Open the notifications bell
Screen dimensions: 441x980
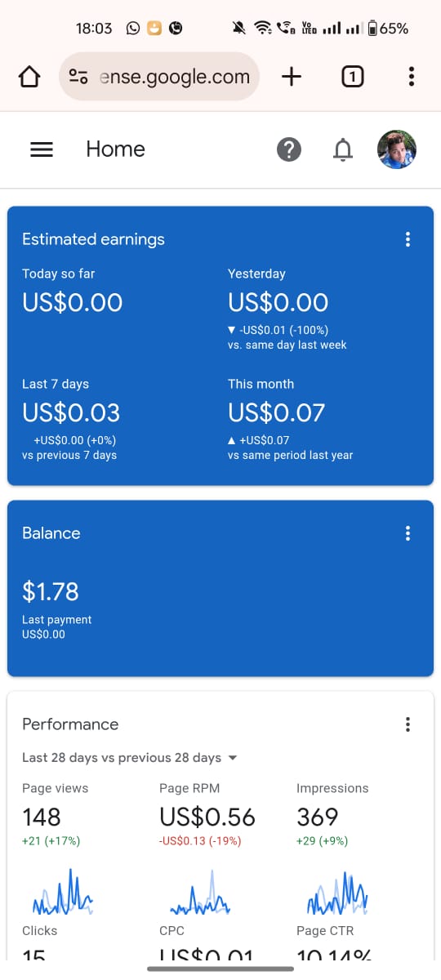click(x=344, y=149)
